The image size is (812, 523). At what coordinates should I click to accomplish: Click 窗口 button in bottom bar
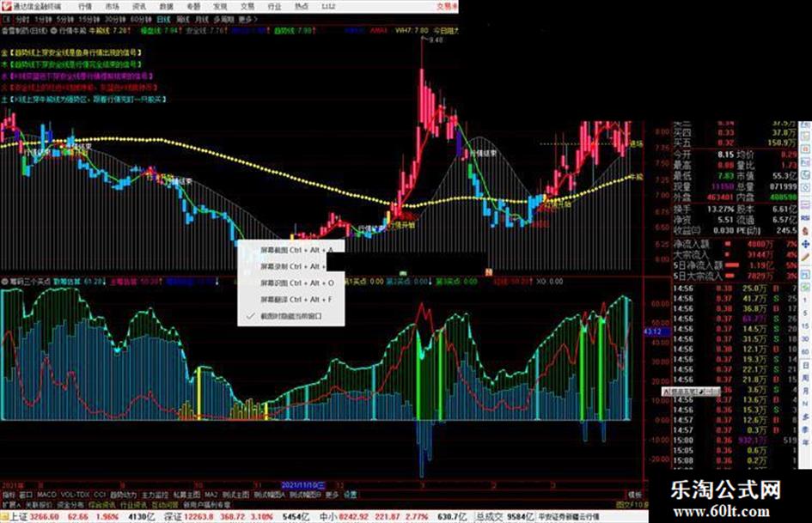(x=26, y=495)
